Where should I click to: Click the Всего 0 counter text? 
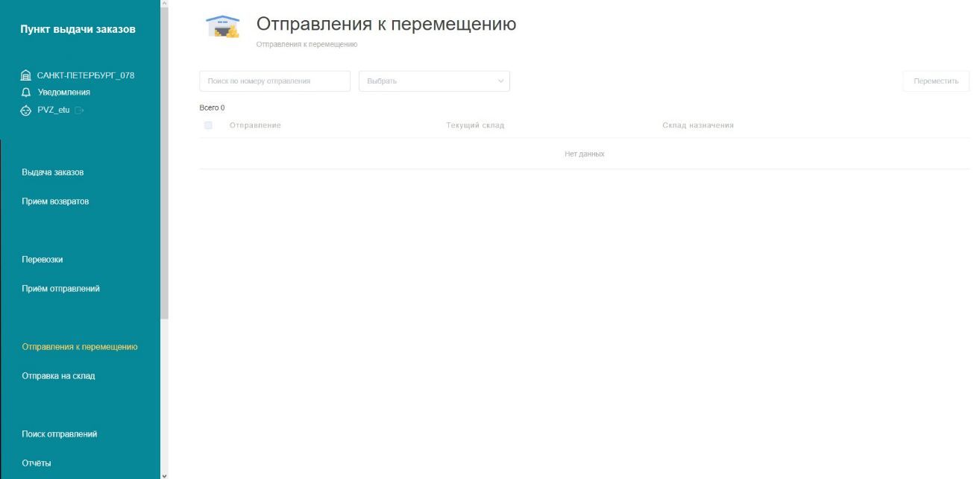[x=212, y=108]
